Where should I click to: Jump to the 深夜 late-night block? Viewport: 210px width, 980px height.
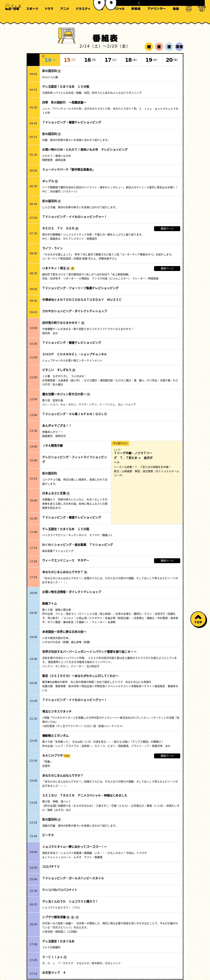[179, 47]
